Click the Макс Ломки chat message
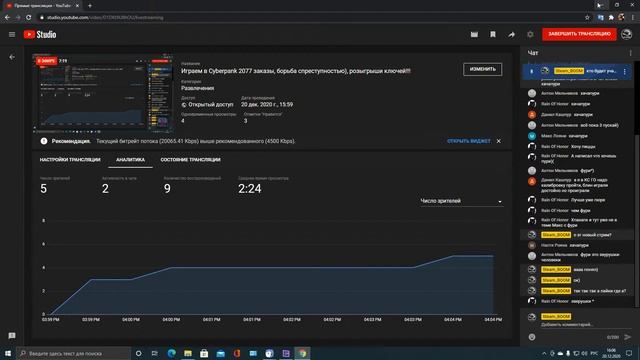Screen dimensions: 640x360 tap(578, 136)
